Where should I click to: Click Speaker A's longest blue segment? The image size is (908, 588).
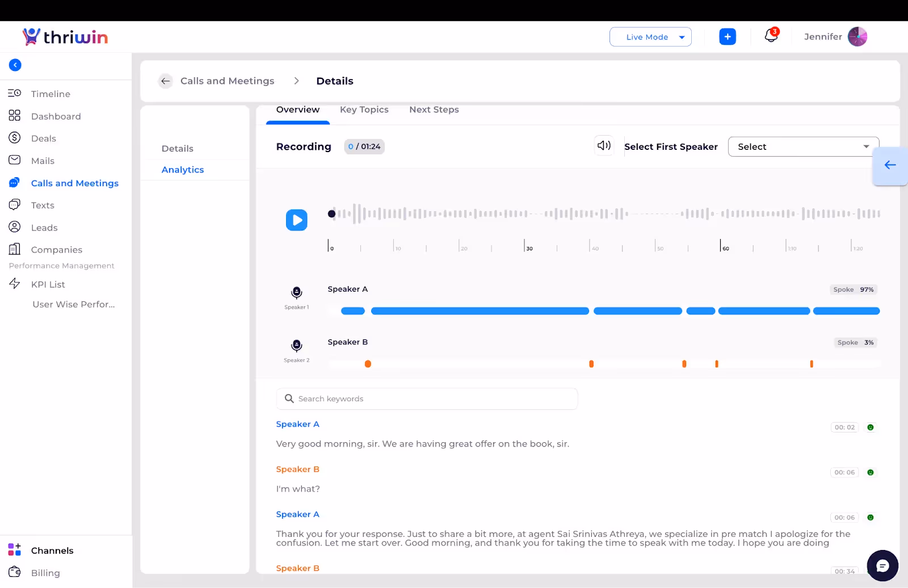(x=480, y=311)
